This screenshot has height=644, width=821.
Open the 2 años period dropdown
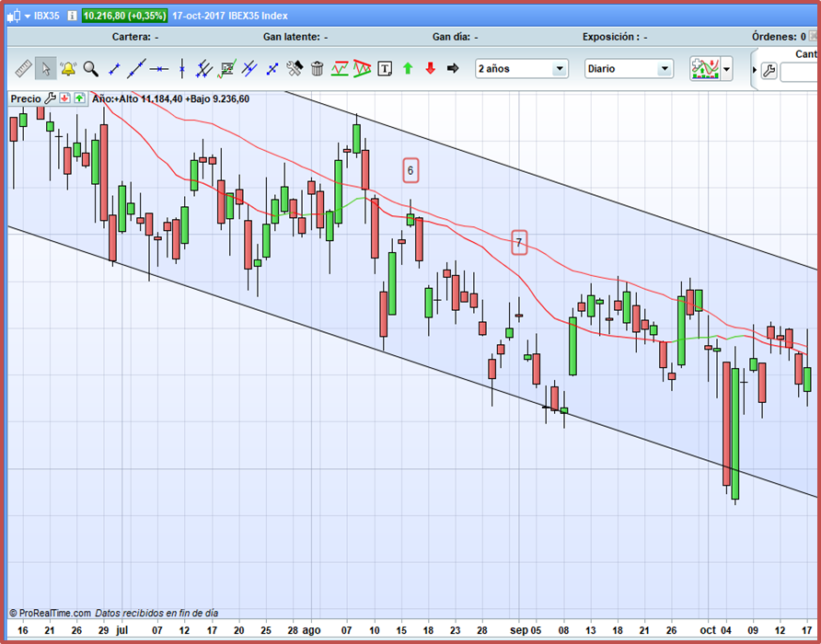tap(522, 69)
